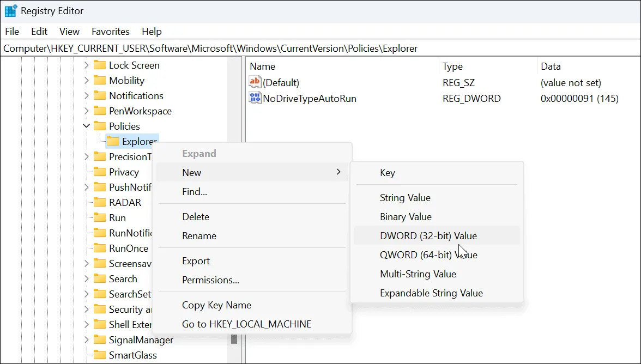Open the Edit menu
Screen dimensions: 641x364
coord(39,32)
